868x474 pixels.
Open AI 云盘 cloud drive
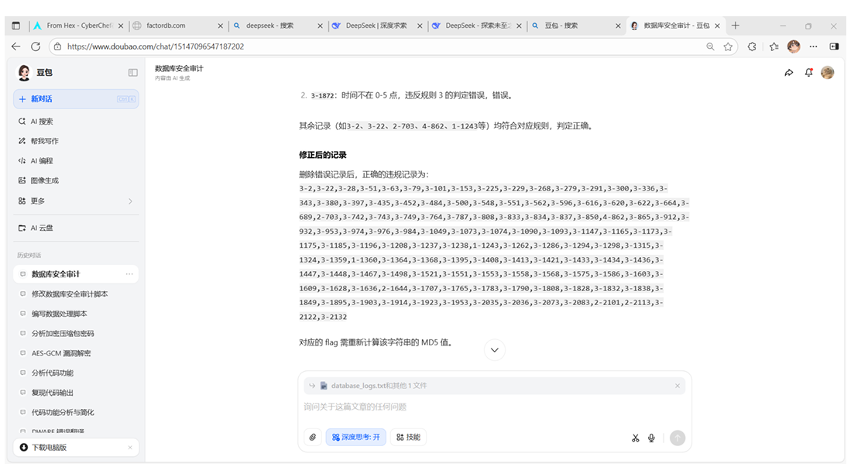(42, 228)
